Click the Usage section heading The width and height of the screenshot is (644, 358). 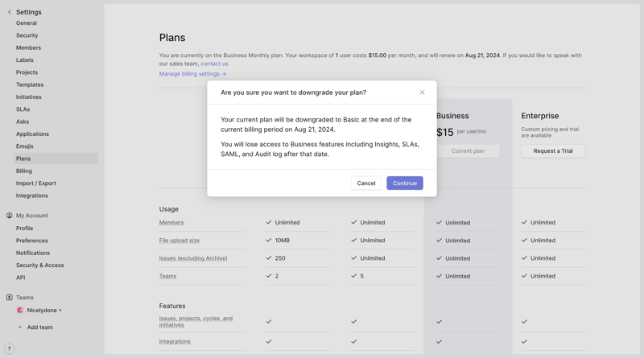(168, 209)
